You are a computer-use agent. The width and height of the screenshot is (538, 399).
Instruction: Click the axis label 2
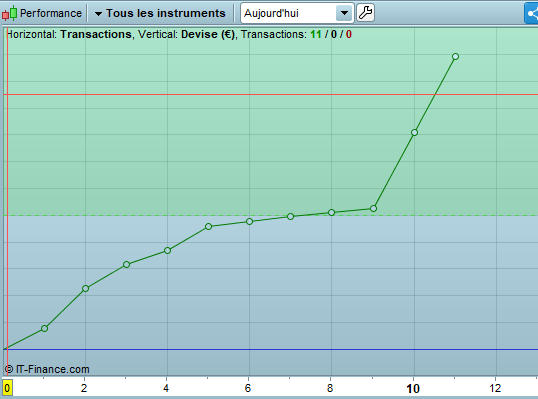coord(84,388)
